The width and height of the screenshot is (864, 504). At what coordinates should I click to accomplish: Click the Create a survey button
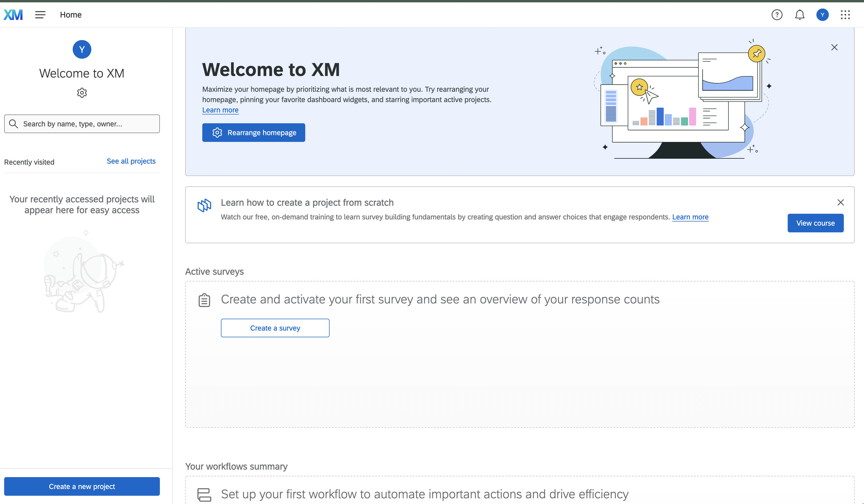click(x=275, y=328)
